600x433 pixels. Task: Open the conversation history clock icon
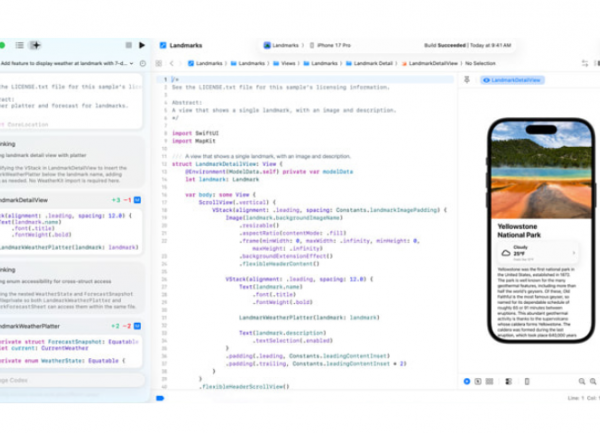143,63
